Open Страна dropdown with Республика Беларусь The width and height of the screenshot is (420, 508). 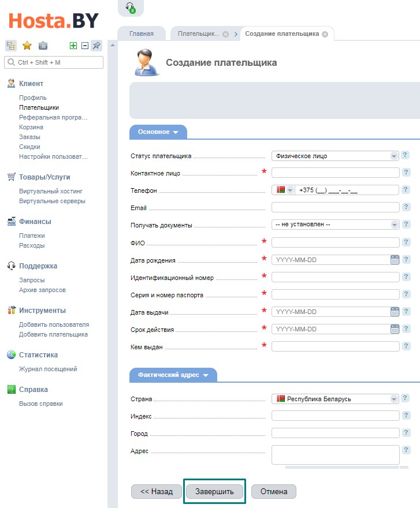click(335, 399)
